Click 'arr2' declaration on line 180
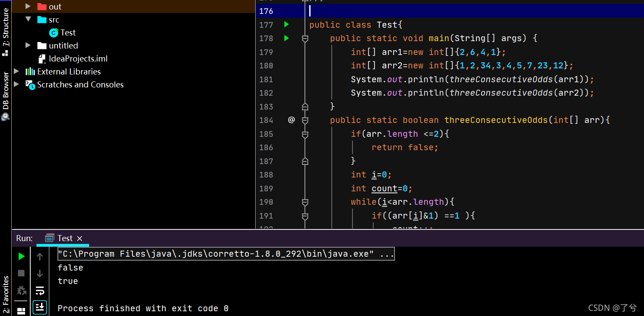Viewport: 644px width, 316px height. click(392, 65)
